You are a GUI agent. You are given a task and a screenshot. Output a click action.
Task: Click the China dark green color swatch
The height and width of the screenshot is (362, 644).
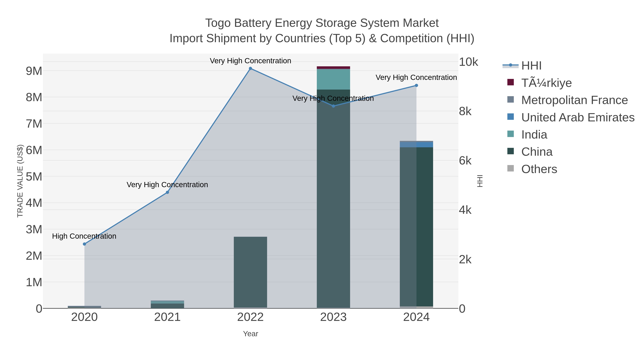tap(511, 151)
